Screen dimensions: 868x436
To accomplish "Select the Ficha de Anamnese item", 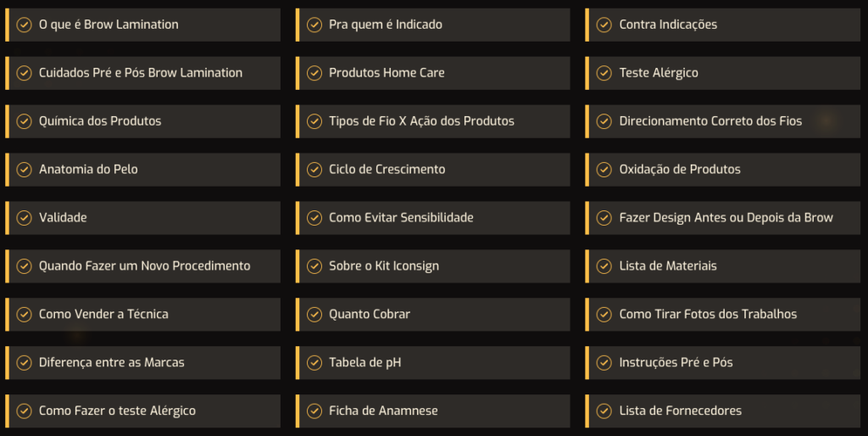I will coord(433,411).
